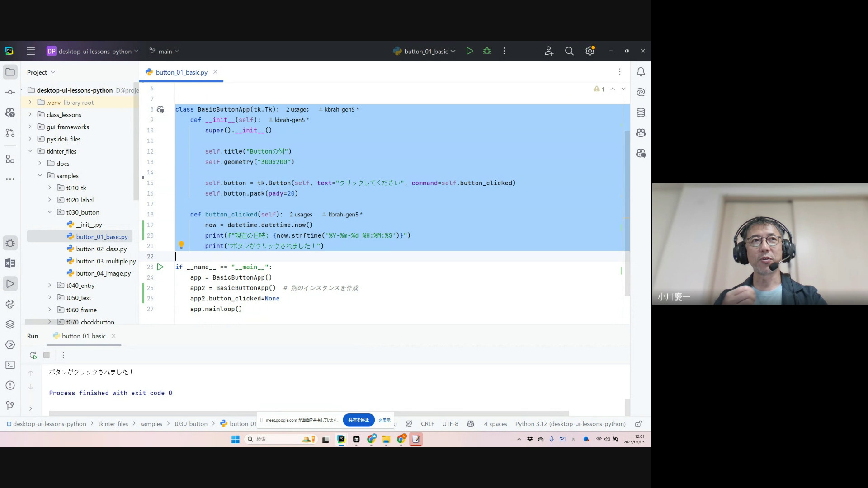Viewport: 868px width, 488px height.
Task: Open the Notifications bell panel
Action: click(x=641, y=72)
